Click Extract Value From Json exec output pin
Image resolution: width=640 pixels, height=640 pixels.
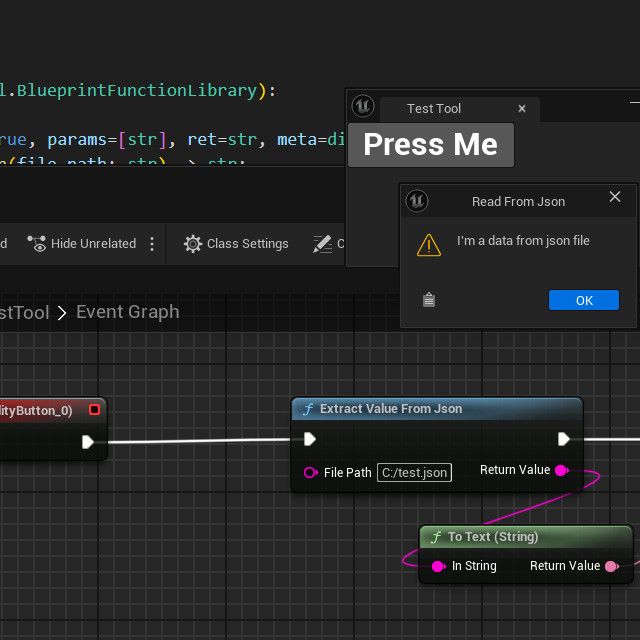click(564, 439)
